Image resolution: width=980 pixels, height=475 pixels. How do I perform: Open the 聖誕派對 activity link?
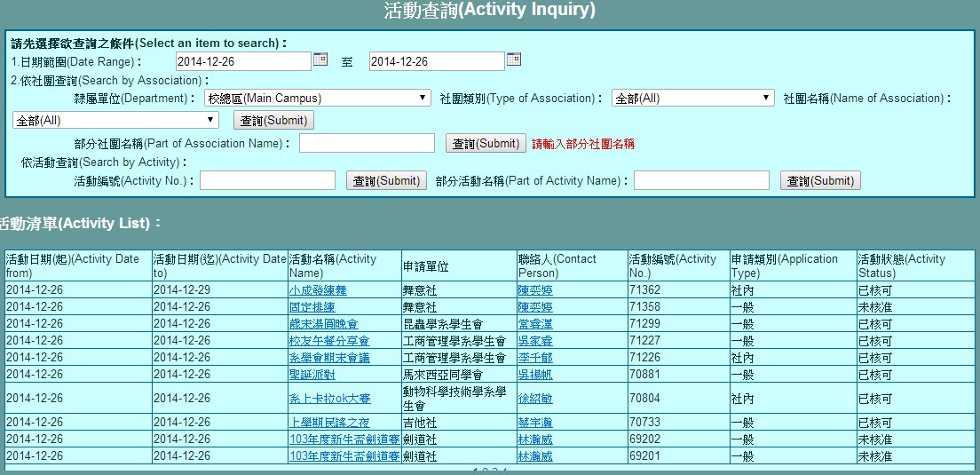coord(312,375)
